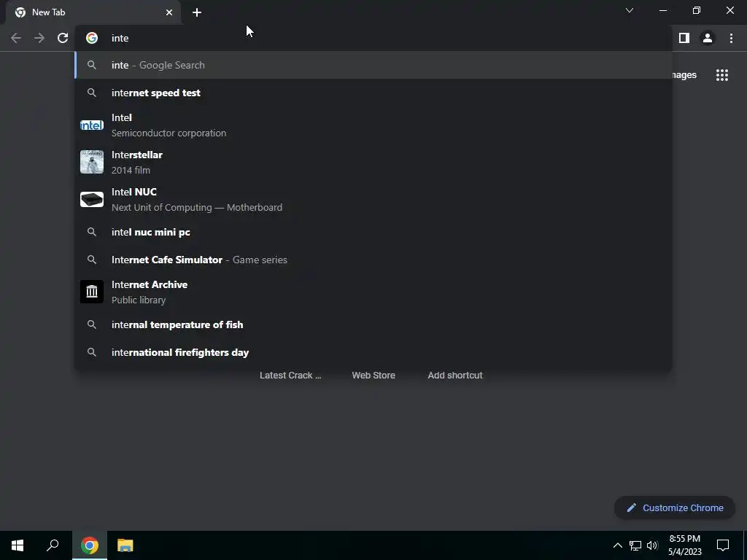Image resolution: width=747 pixels, height=560 pixels.
Task: Click the Intel NUC device thumbnail
Action: [92, 199]
